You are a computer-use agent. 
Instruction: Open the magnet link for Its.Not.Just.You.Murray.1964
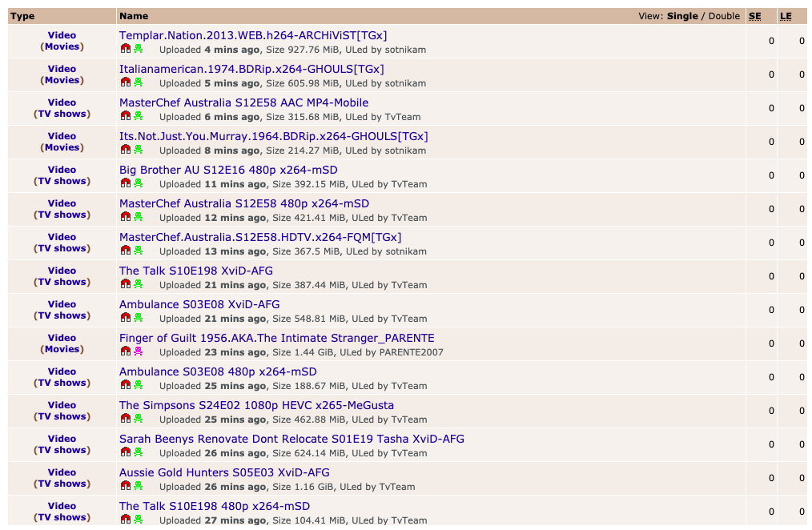click(125, 150)
